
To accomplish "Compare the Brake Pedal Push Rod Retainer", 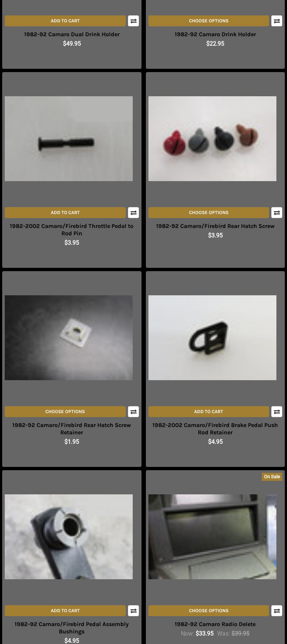I will coord(277,412).
